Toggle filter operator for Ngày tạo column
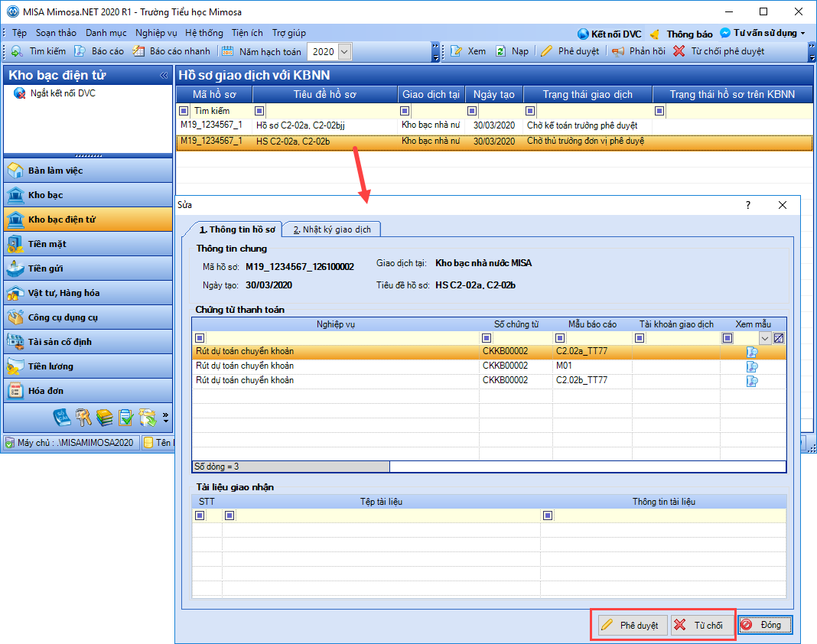 tap(471, 111)
